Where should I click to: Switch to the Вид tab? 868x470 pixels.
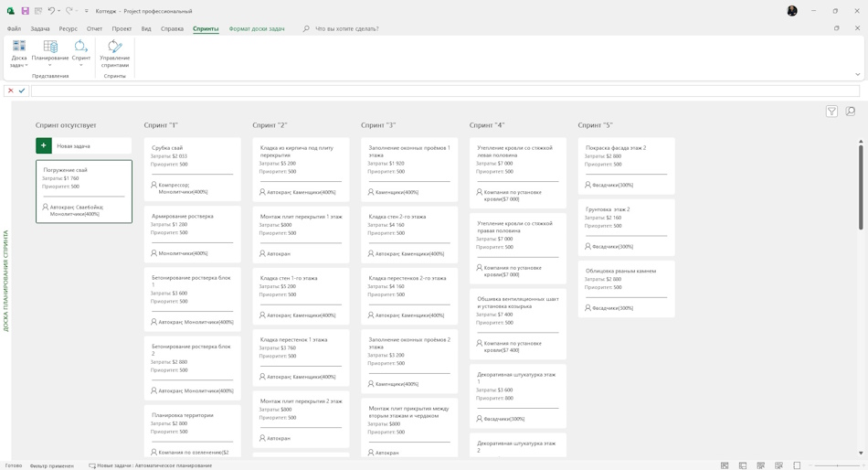coord(146,29)
